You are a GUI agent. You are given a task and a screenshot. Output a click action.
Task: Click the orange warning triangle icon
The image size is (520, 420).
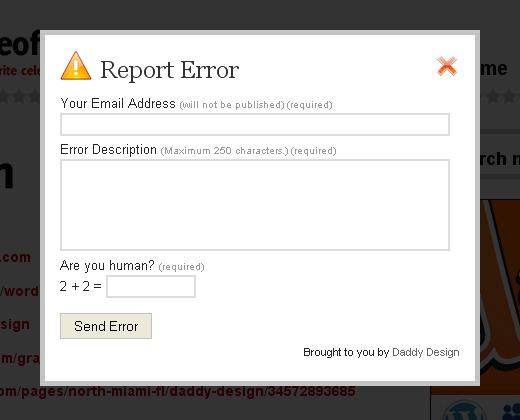76,66
